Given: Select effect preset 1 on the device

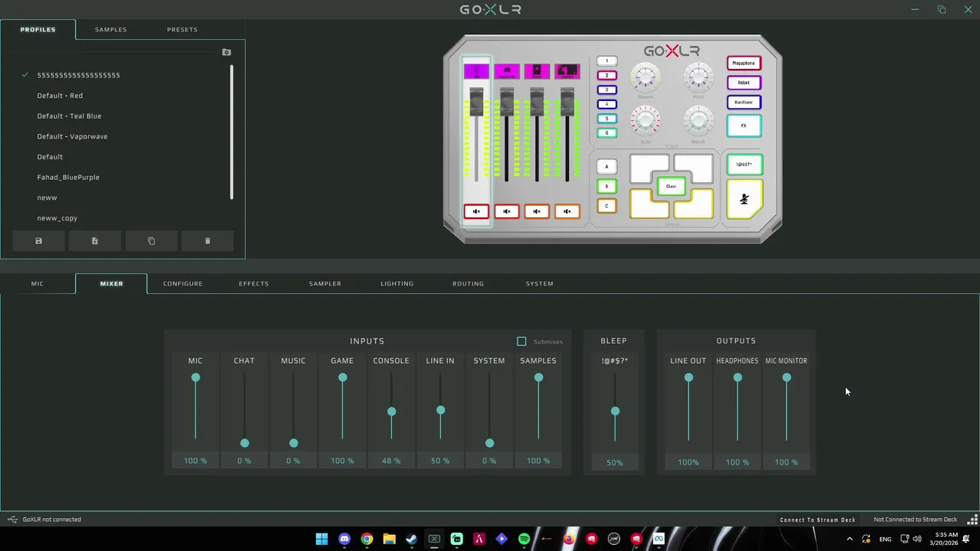Looking at the screenshot, I should click(x=606, y=61).
